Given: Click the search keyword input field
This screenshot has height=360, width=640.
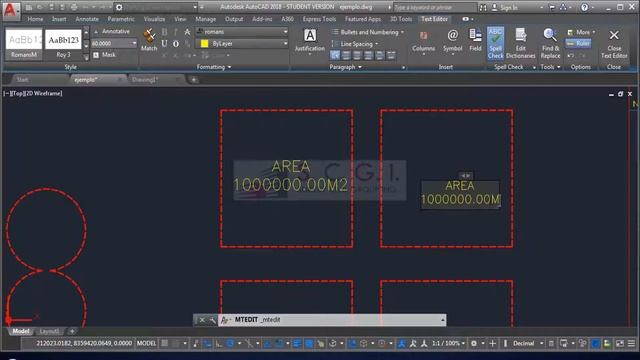Looking at the screenshot, I should click(434, 7).
